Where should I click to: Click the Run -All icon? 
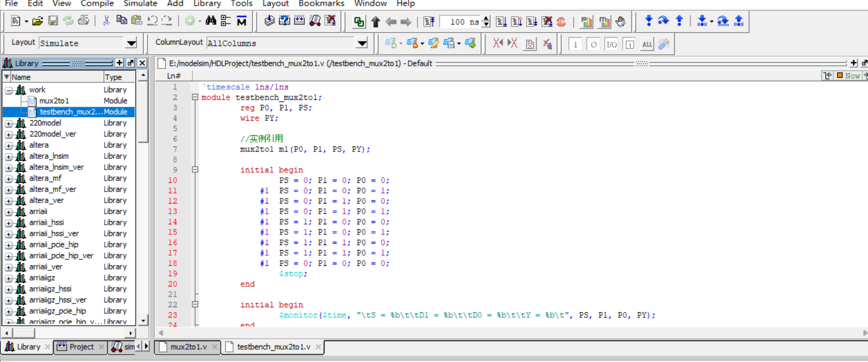[532, 22]
